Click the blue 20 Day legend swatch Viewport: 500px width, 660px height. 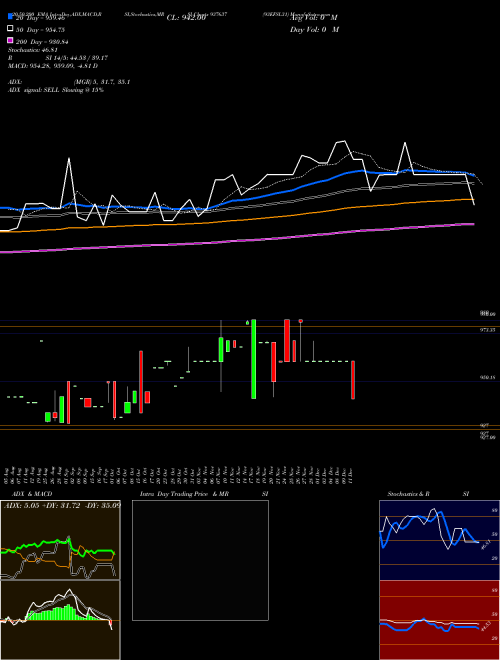[11, 17]
